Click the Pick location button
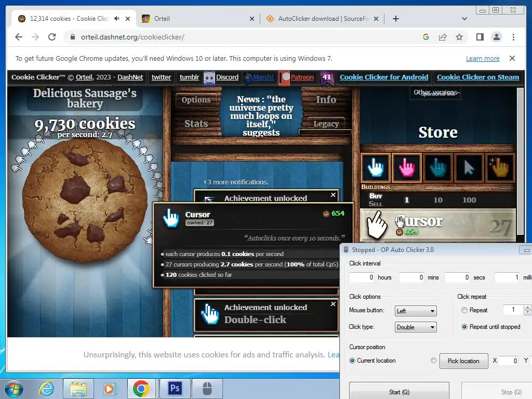Image resolution: width=532 pixels, height=399 pixels. (463, 361)
